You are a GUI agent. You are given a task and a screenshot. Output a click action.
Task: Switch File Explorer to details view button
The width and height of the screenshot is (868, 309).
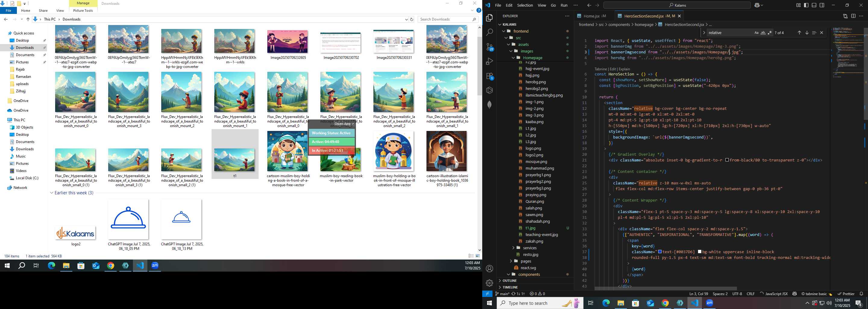tap(471, 256)
